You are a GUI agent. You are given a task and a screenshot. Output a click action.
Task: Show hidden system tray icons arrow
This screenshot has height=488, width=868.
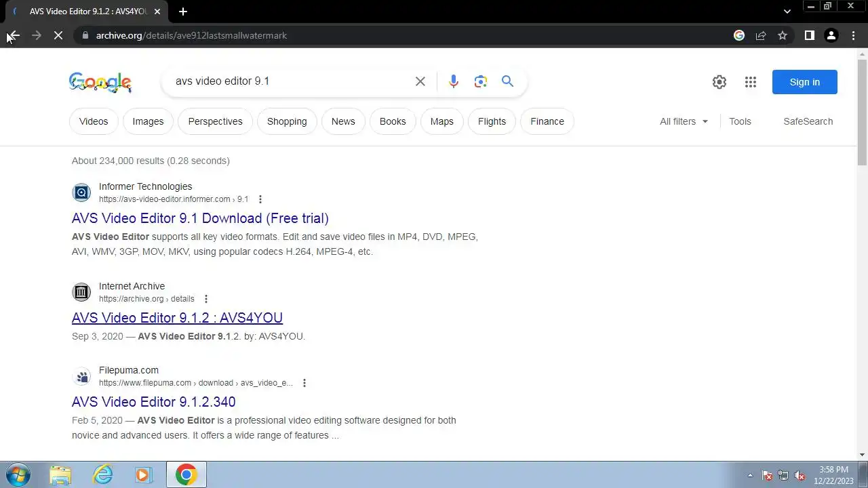tap(750, 475)
